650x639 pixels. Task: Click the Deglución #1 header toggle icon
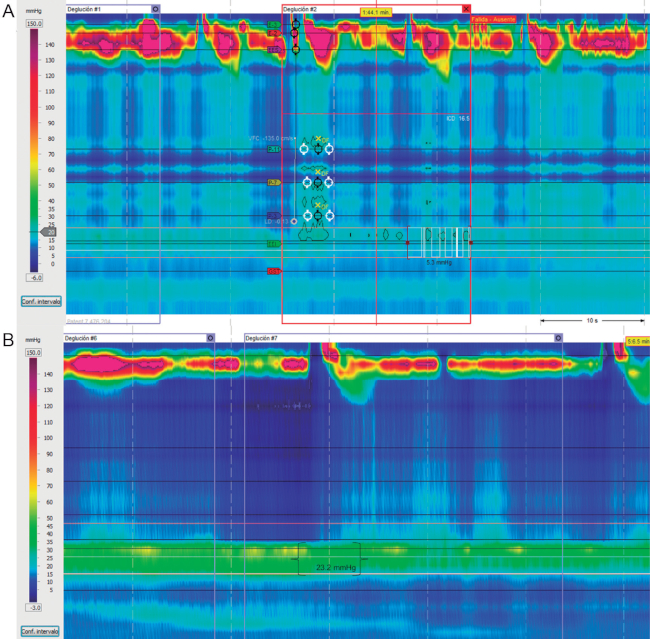[x=155, y=8]
